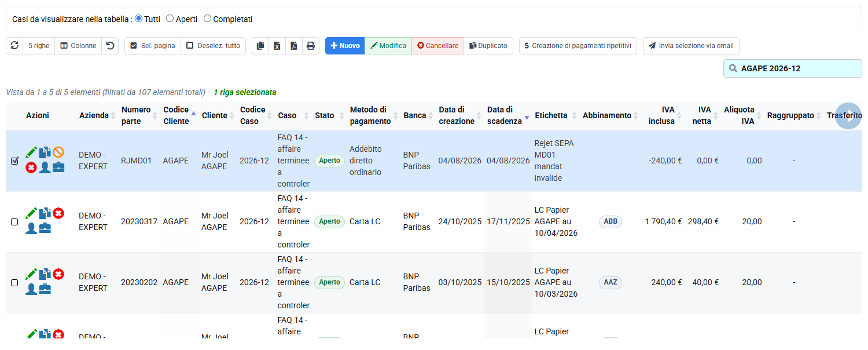Click the reset/undo arrow icon in toolbar
The width and height of the screenshot is (868, 350).
(x=110, y=46)
